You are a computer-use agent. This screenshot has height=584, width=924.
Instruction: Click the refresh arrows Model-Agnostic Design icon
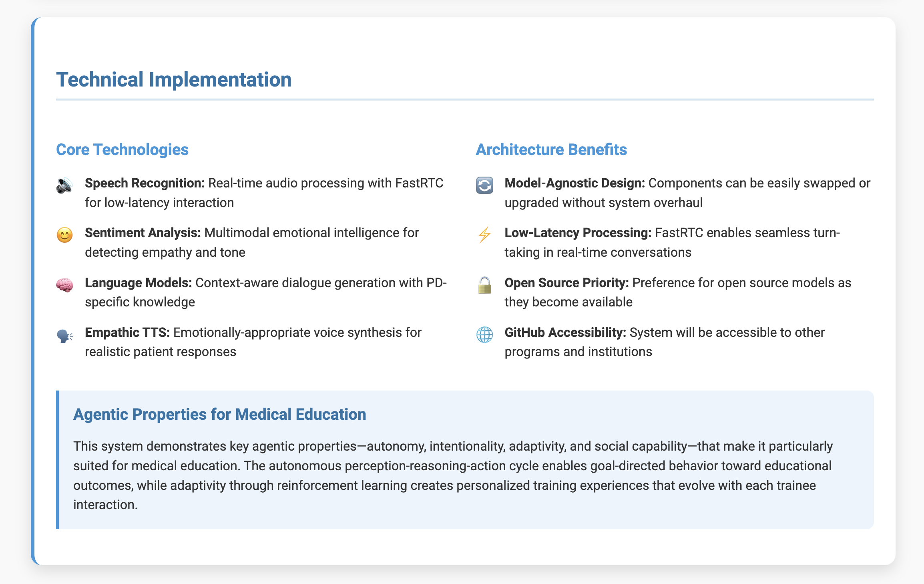pos(484,185)
